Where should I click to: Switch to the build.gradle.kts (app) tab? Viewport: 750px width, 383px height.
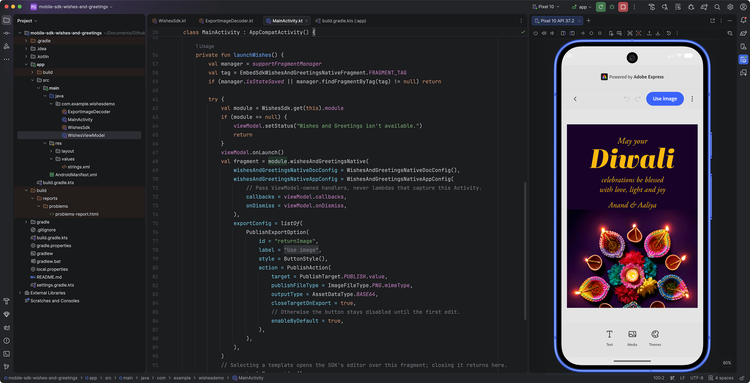tap(341, 21)
